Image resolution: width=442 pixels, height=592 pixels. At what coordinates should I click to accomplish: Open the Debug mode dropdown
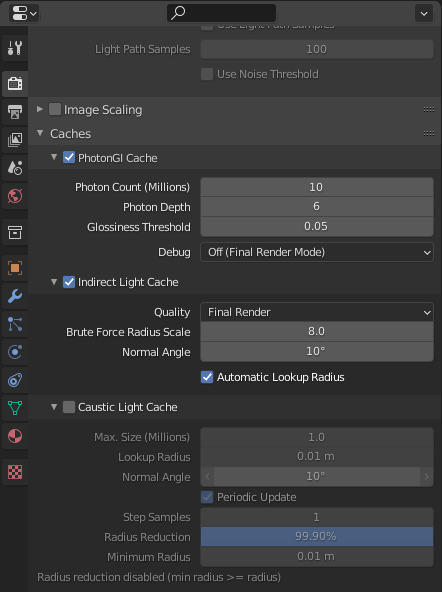[x=317, y=252]
